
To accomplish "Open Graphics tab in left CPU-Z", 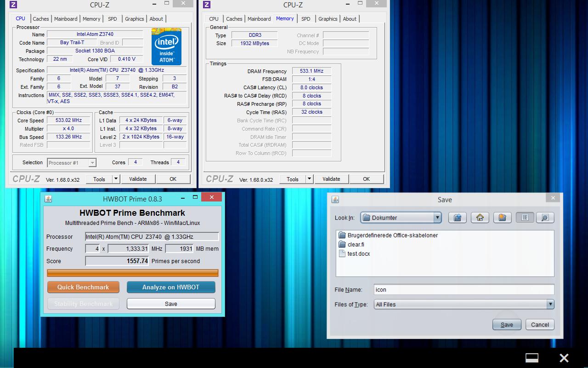I will point(135,19).
